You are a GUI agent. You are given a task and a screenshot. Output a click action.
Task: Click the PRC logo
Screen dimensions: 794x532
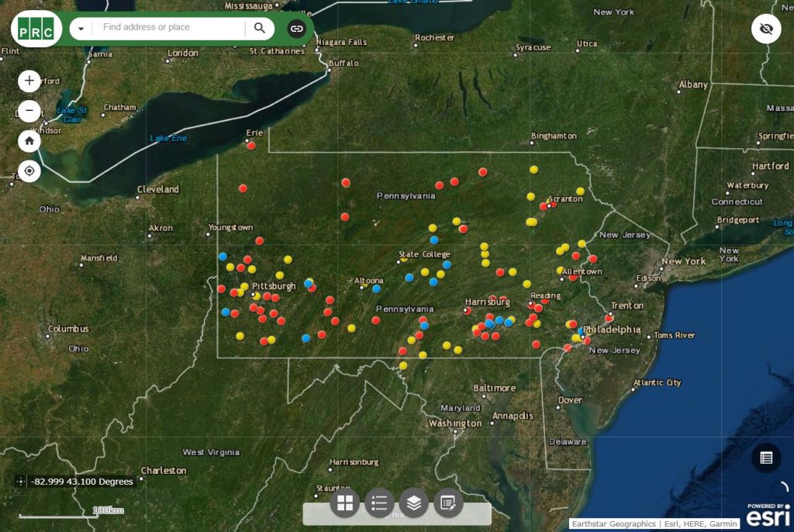(36, 29)
